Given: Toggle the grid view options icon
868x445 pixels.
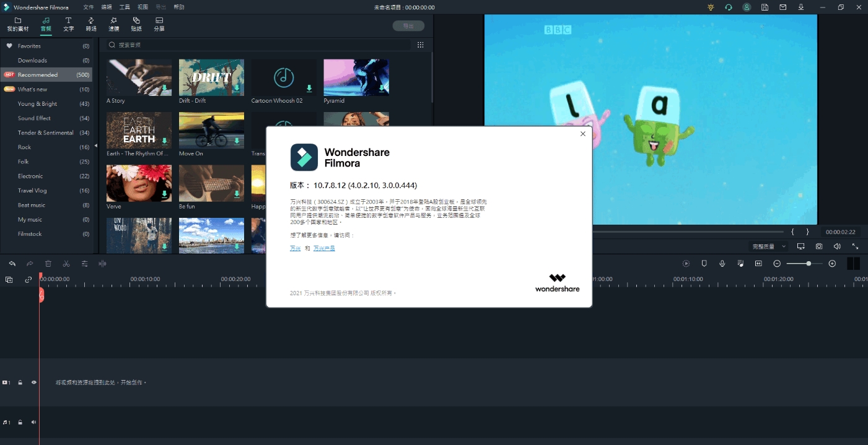Looking at the screenshot, I should click(x=421, y=45).
